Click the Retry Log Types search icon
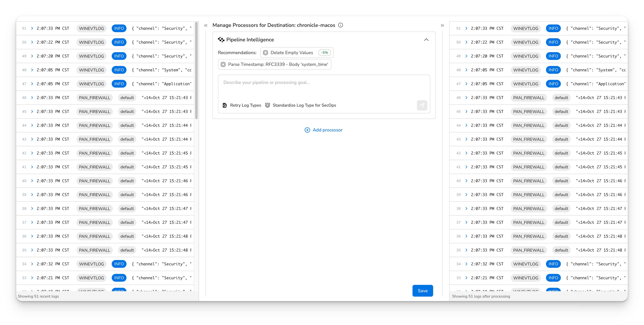644x325 pixels. coord(225,105)
